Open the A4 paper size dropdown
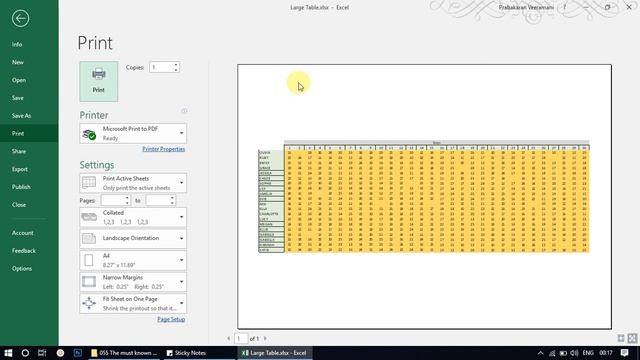The height and width of the screenshot is (360, 640). coord(133,260)
